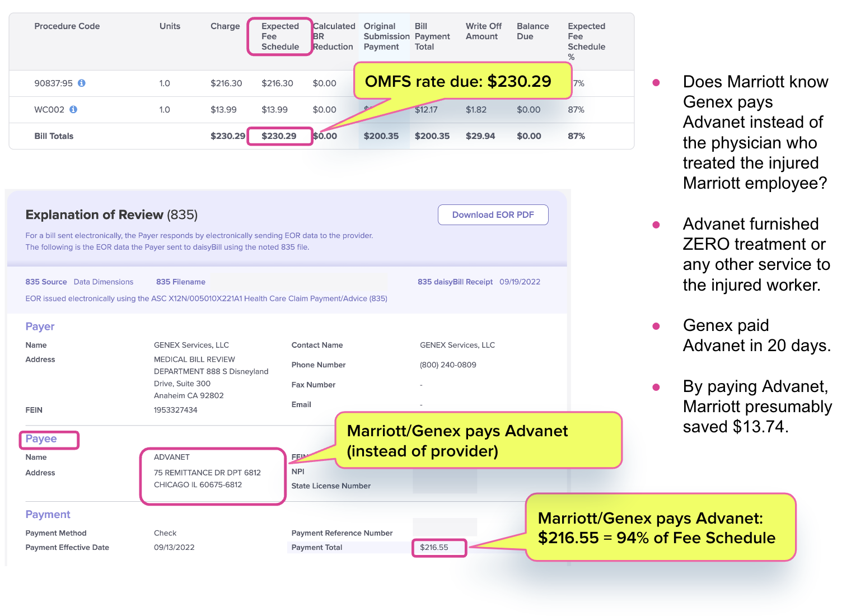Click Payment Total amount $216.55
851x616 pixels.
click(x=434, y=547)
